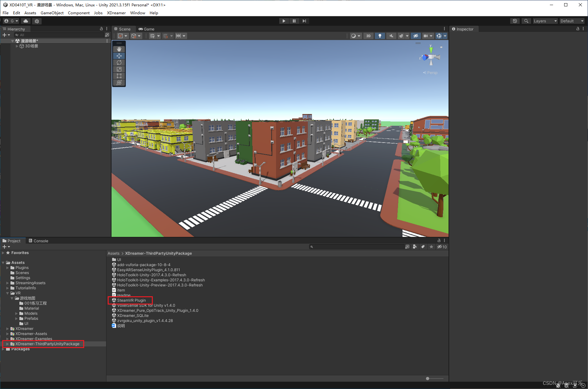
Task: Toggle 2D view mode
Action: pyautogui.click(x=368, y=36)
